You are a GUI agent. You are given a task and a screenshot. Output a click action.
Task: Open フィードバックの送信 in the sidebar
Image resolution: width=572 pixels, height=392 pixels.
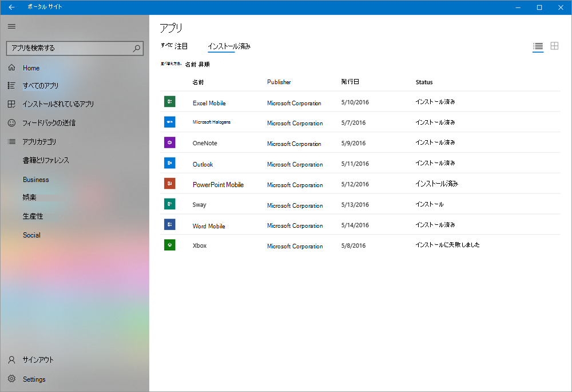[49, 123]
